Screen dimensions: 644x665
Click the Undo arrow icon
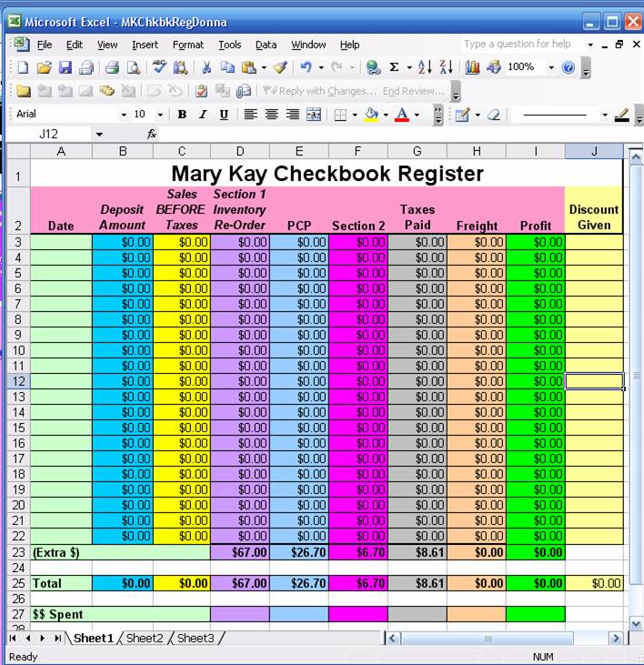306,67
